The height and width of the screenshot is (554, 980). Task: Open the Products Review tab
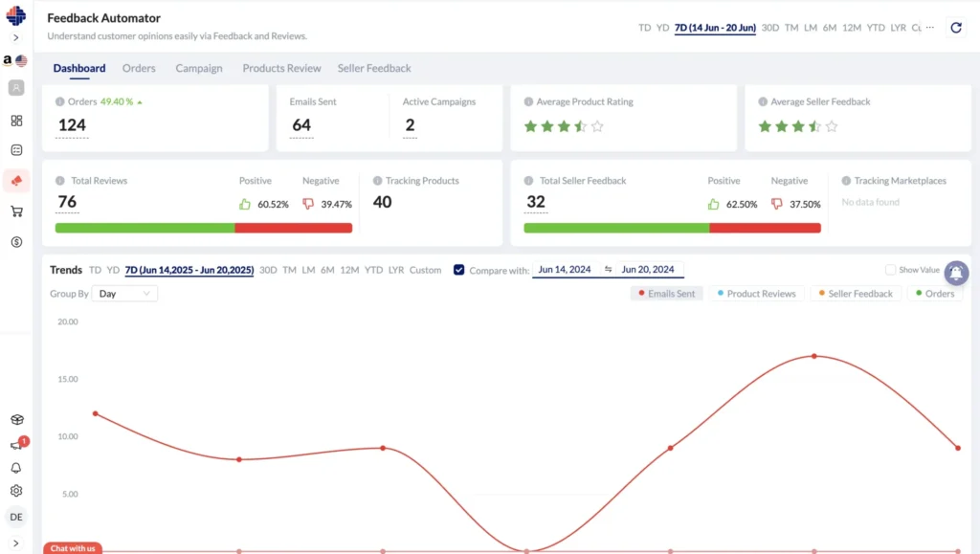pyautogui.click(x=282, y=68)
